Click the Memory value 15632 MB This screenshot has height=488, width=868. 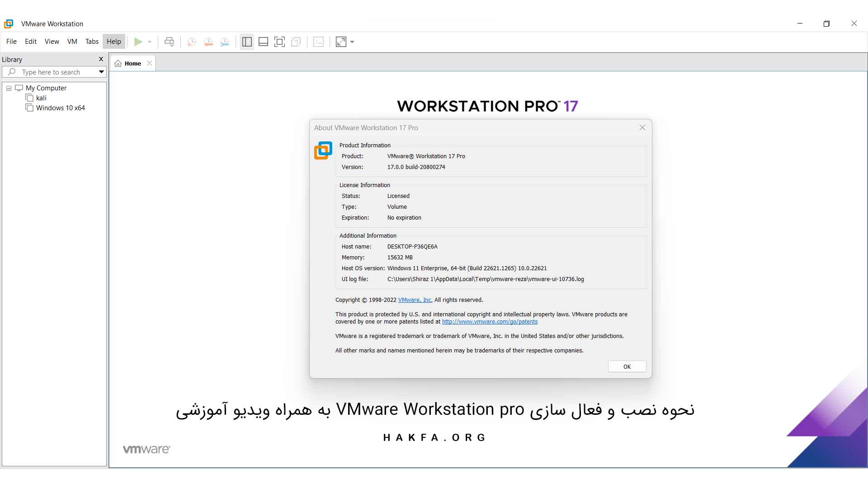pyautogui.click(x=400, y=258)
